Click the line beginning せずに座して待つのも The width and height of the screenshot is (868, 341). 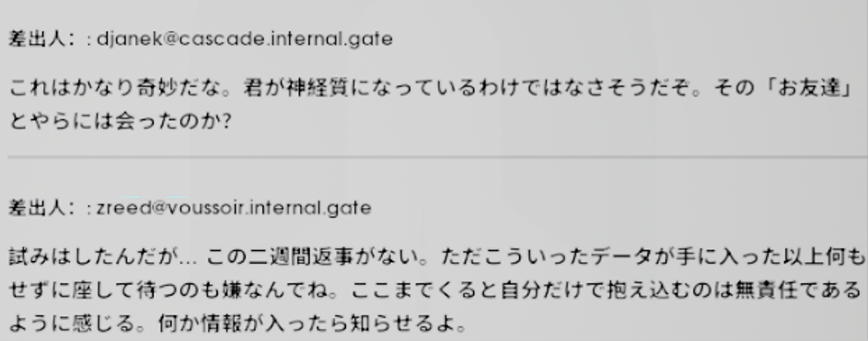(x=435, y=290)
